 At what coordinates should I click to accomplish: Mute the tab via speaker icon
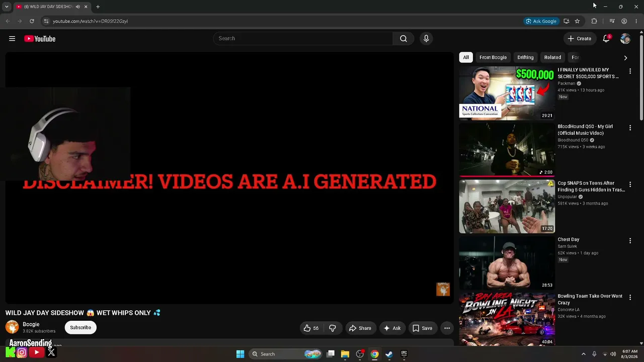click(x=77, y=7)
